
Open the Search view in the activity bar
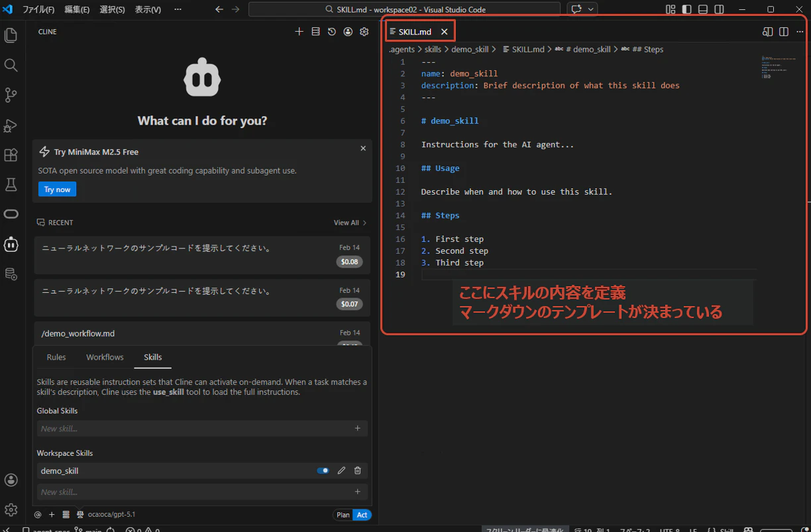11,65
